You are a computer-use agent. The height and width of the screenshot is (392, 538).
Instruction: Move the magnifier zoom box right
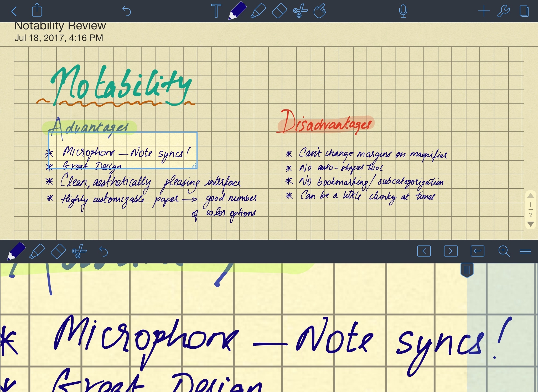point(451,251)
